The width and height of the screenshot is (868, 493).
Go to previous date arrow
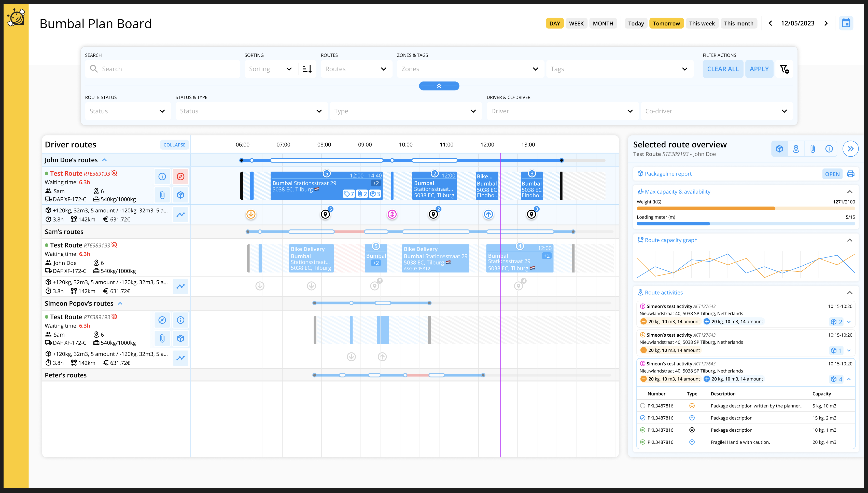(x=771, y=23)
